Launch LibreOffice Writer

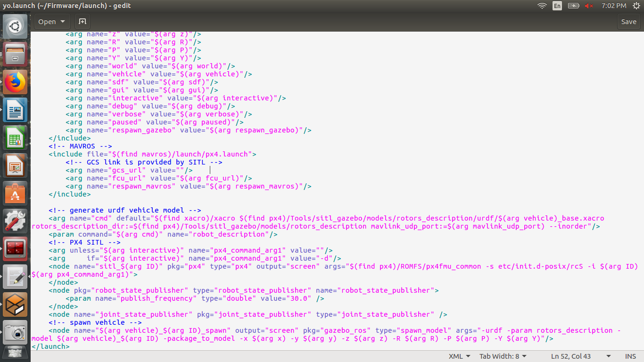[15, 110]
